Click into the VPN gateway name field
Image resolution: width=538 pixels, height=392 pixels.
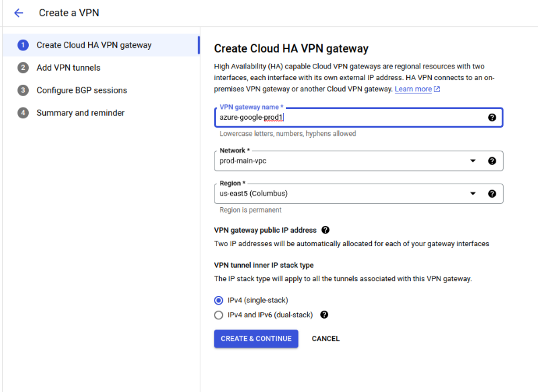point(350,117)
